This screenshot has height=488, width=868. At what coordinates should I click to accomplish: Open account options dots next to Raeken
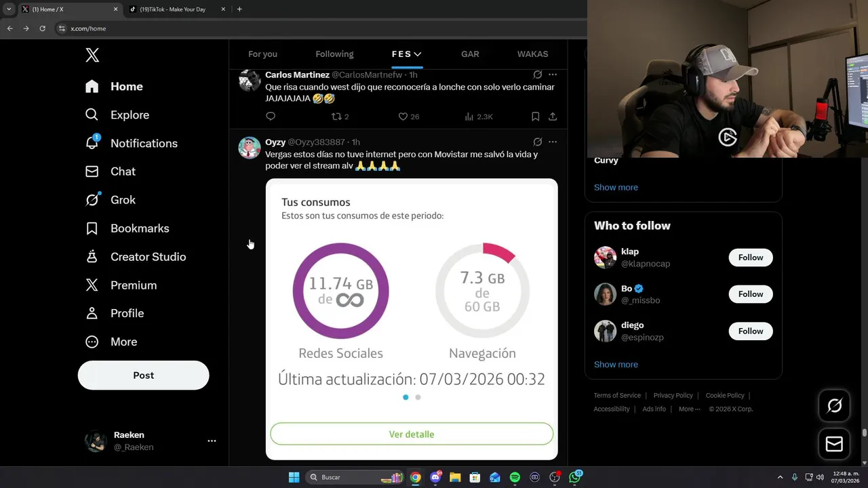tap(212, 441)
